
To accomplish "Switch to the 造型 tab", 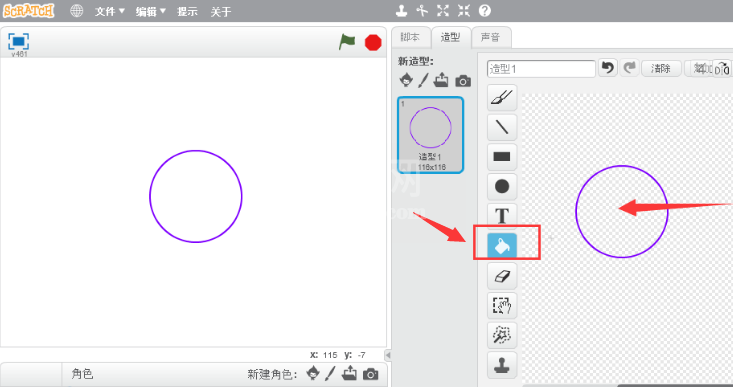I will pyautogui.click(x=450, y=37).
